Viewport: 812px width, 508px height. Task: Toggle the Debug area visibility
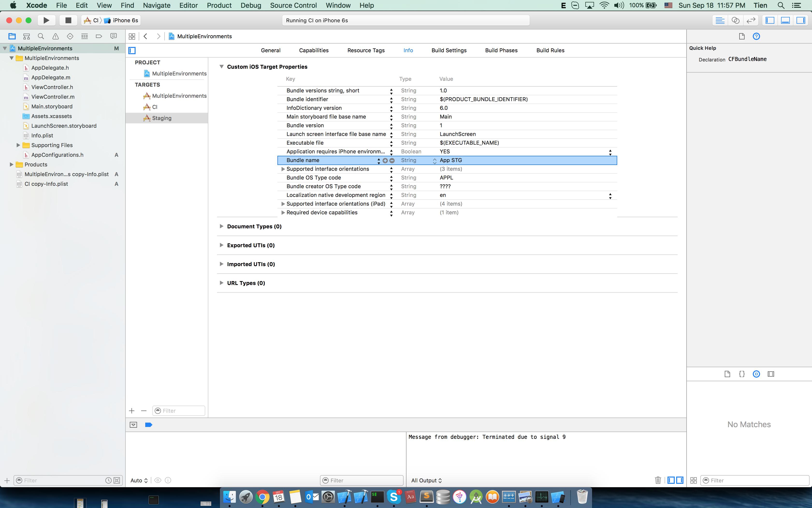coord(785,20)
